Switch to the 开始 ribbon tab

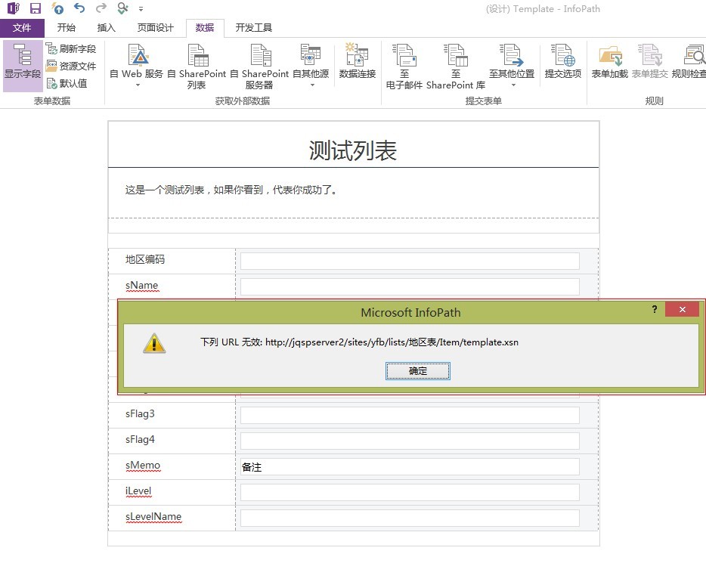[x=67, y=28]
